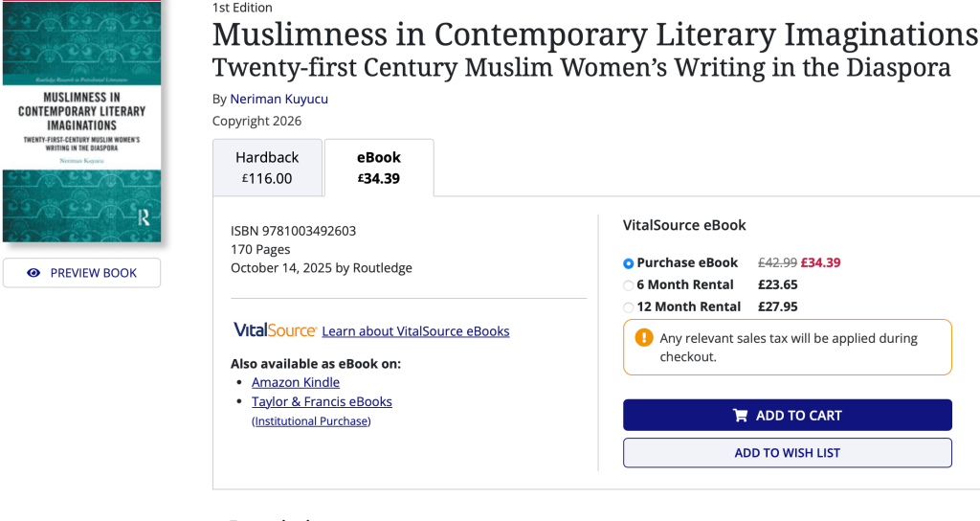The image size is (980, 521).
Task: Follow the Amazon Kindle link
Action: (x=296, y=382)
